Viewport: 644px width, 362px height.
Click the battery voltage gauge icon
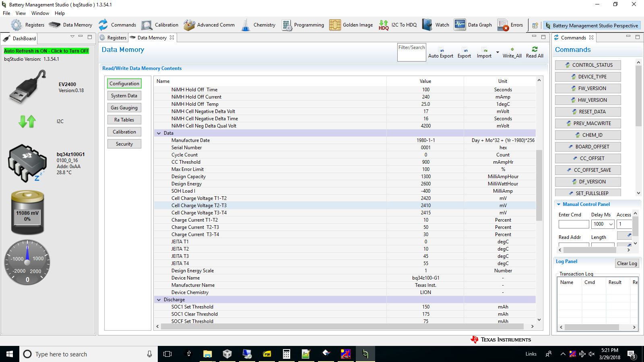point(27,213)
